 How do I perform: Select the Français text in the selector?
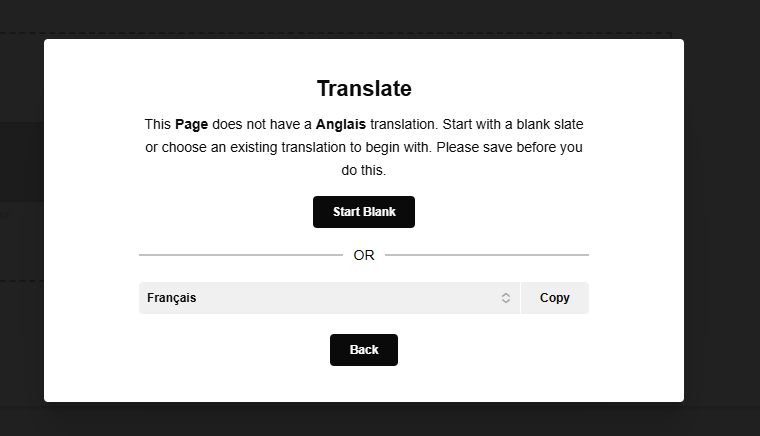click(172, 298)
